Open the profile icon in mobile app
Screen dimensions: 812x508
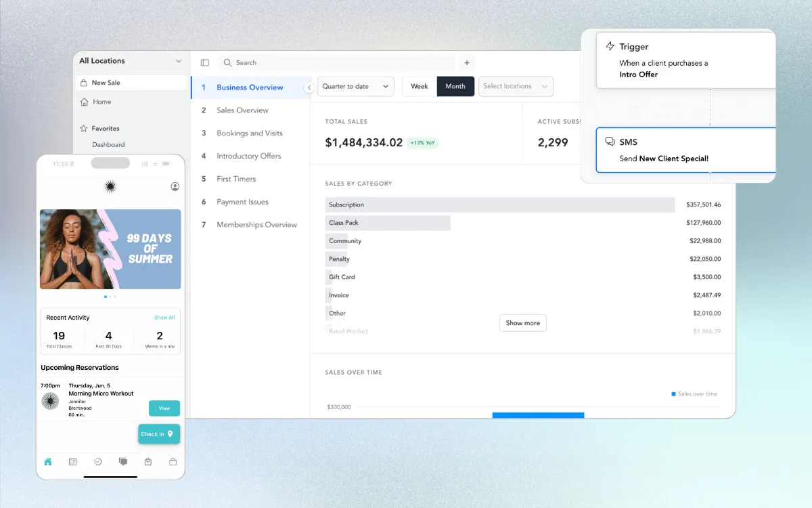point(175,186)
